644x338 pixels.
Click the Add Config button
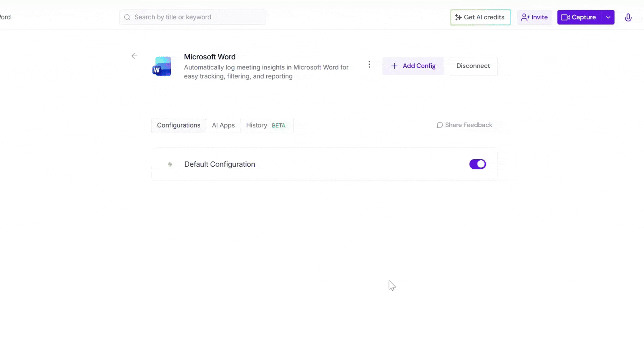[413, 66]
